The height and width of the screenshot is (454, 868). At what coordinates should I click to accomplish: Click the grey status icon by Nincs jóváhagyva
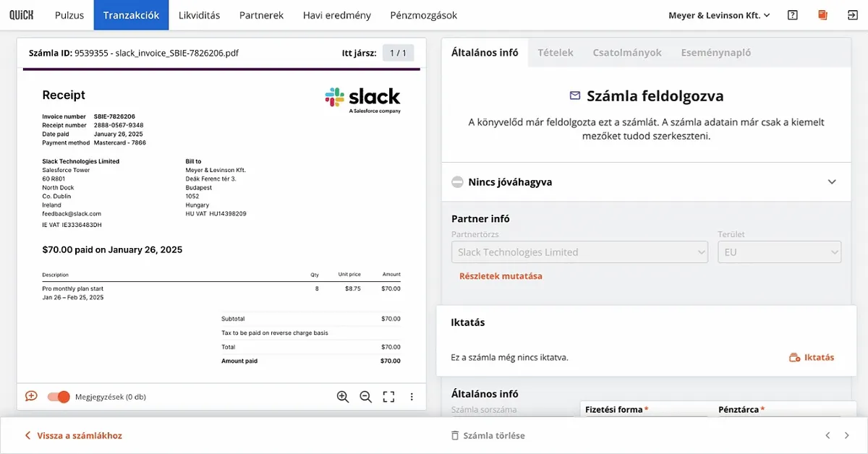click(x=457, y=182)
